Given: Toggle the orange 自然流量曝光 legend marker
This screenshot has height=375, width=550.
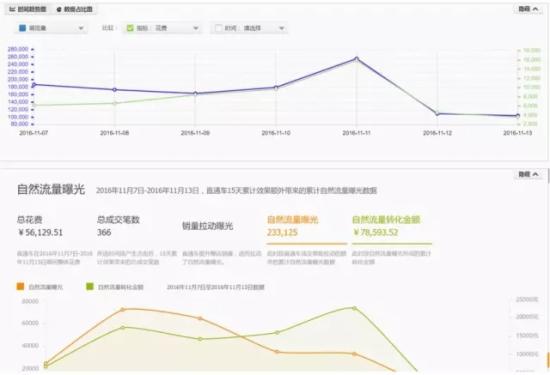Looking at the screenshot, I should coord(20,287).
